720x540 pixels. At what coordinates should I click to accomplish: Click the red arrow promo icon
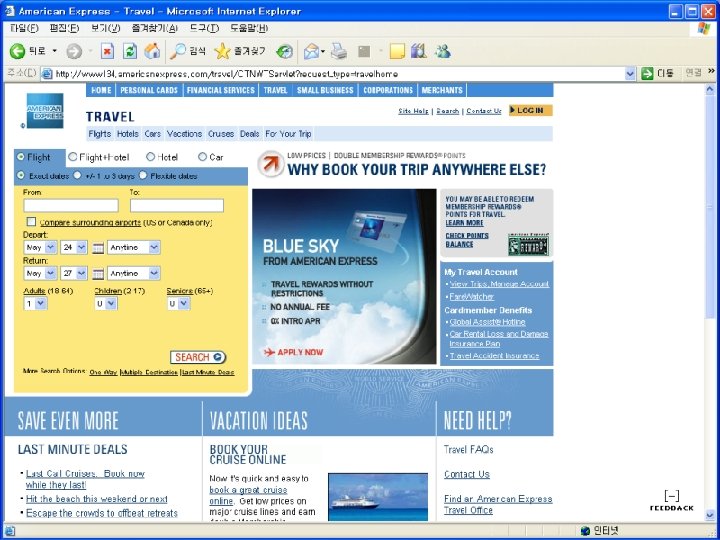pos(271,164)
